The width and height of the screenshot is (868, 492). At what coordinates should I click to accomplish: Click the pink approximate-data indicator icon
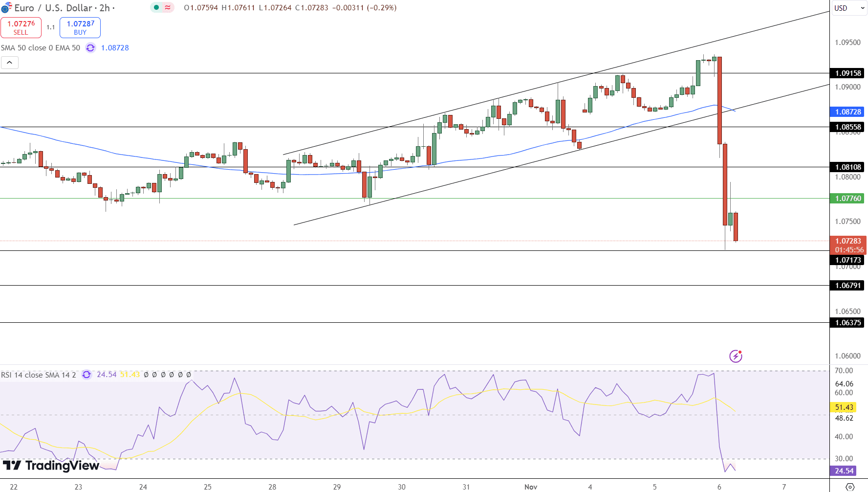[168, 7]
